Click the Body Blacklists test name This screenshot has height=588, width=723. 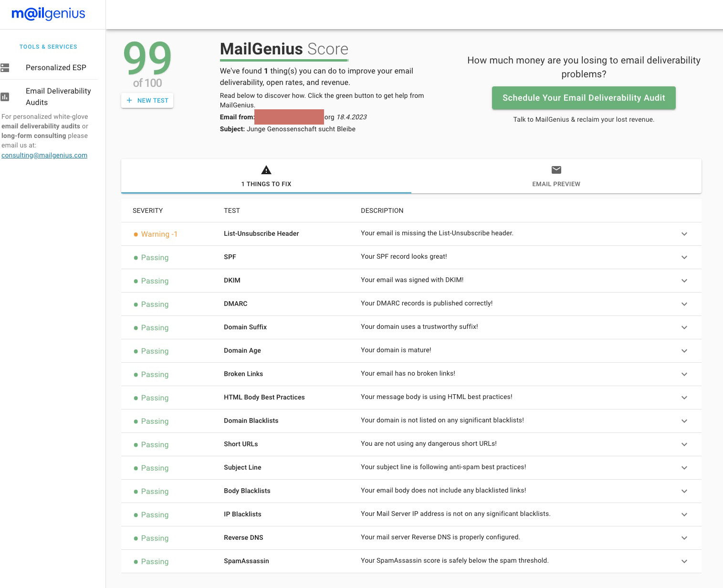tap(247, 491)
